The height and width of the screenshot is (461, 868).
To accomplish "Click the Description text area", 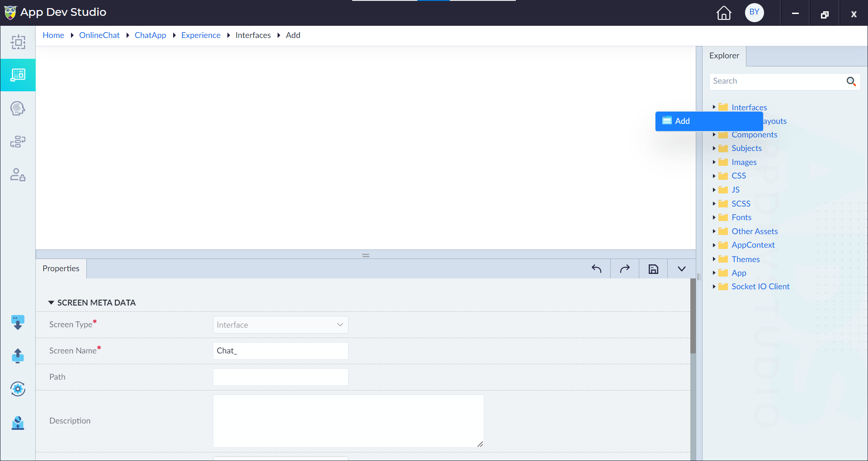I will [x=349, y=421].
